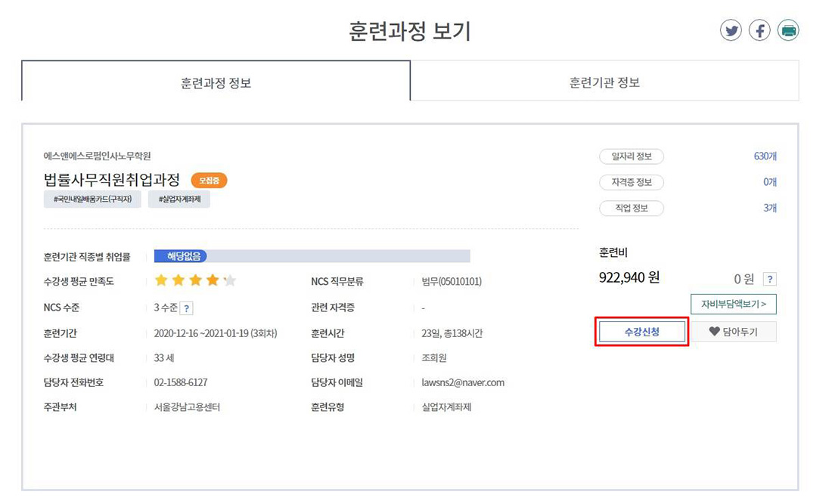Viewport: 832px width, 504px height.
Task: Click the heart icon on 담아두기
Action: [x=714, y=332]
